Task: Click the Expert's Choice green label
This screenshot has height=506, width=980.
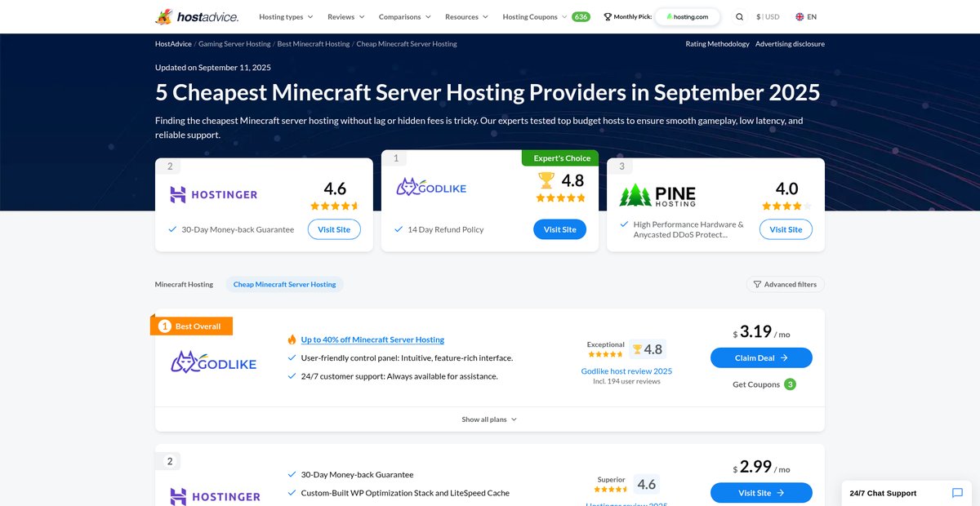Action: (560, 158)
